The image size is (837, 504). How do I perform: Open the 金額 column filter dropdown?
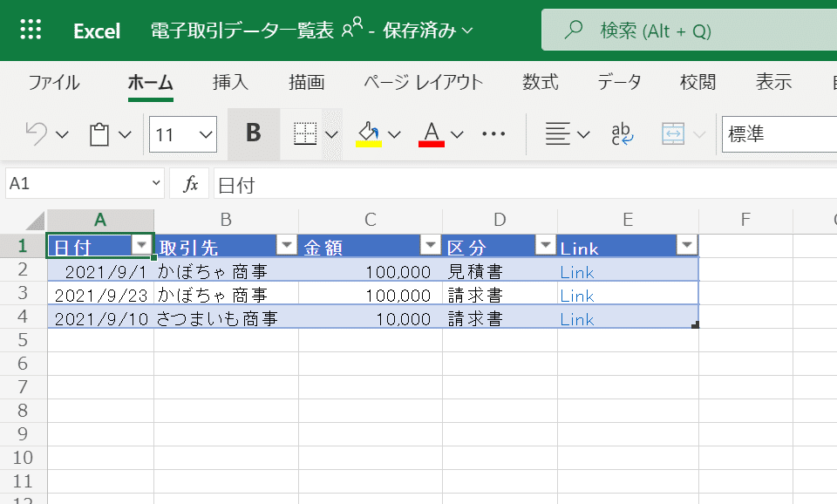tap(430, 245)
